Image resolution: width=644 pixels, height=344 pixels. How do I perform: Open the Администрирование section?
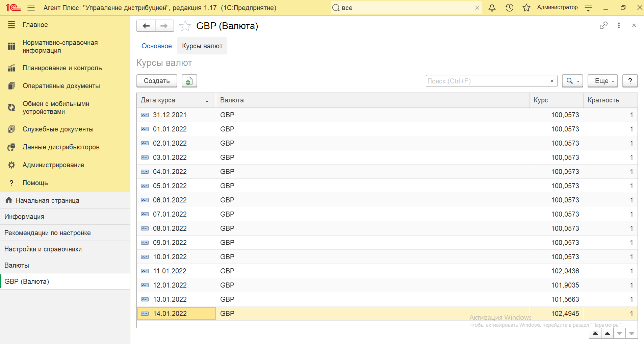click(x=53, y=165)
